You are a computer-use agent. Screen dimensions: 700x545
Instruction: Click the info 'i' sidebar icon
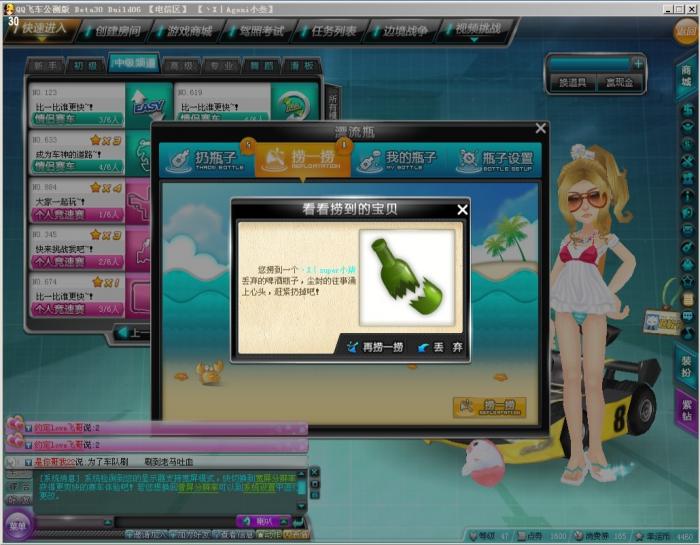tap(688, 195)
